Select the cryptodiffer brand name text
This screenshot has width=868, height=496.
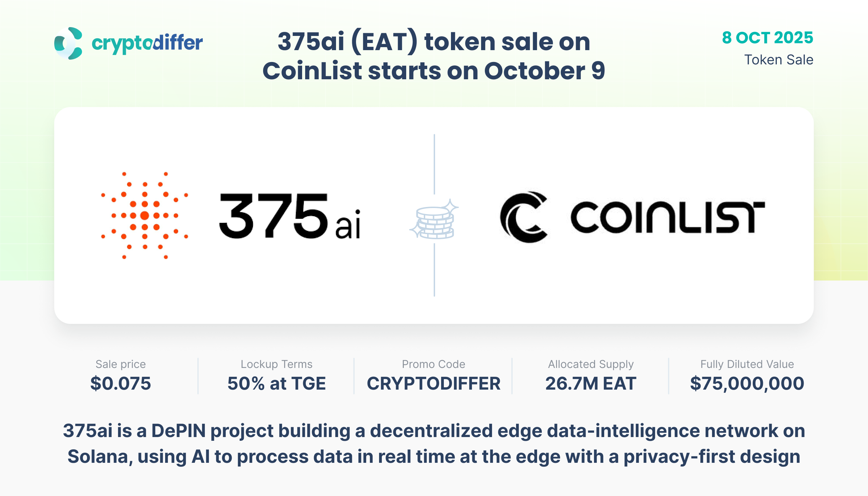pos(147,43)
